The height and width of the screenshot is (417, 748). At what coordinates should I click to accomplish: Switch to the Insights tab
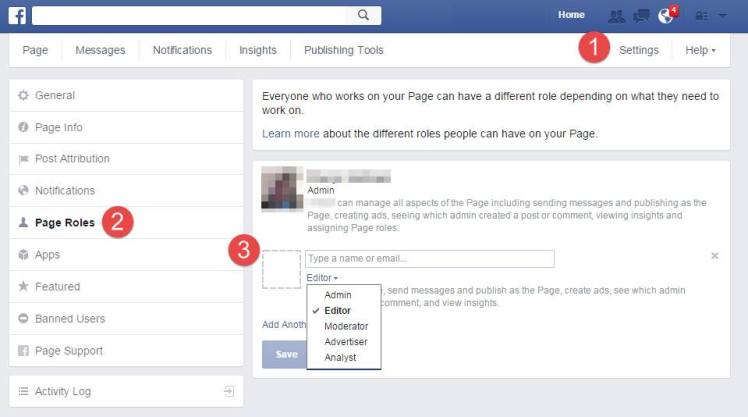258,50
